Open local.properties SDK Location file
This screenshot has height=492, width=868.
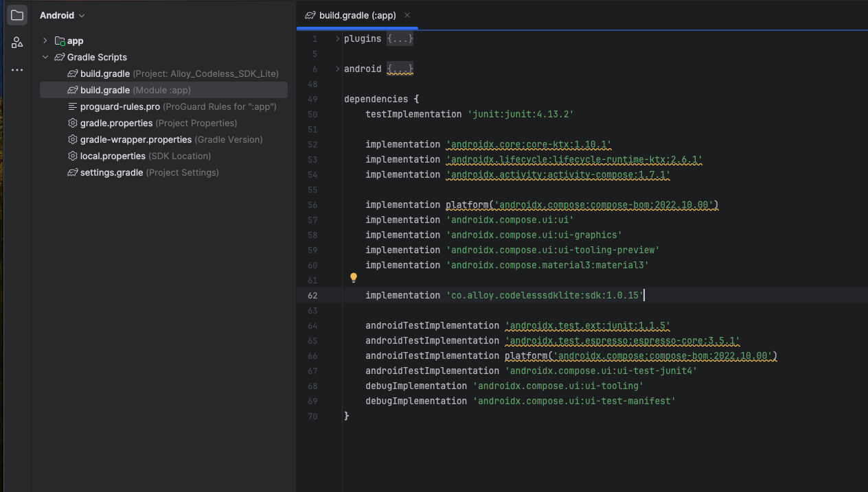113,156
